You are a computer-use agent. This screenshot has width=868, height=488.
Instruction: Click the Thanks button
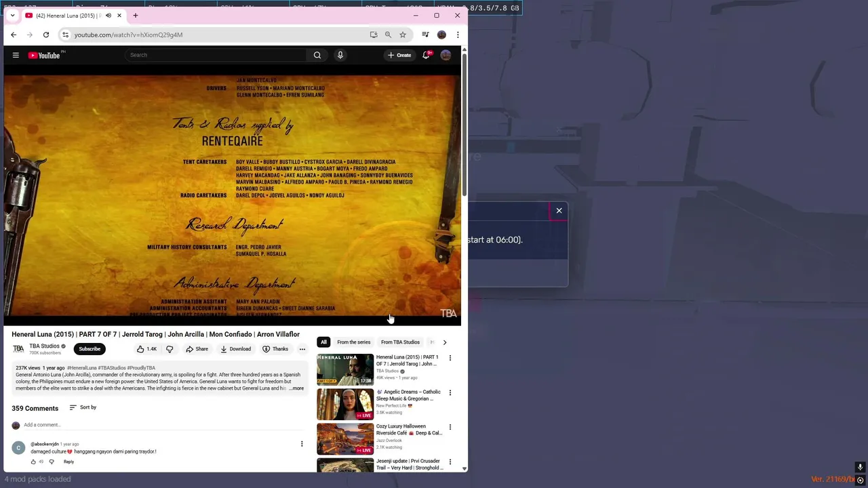coord(275,349)
